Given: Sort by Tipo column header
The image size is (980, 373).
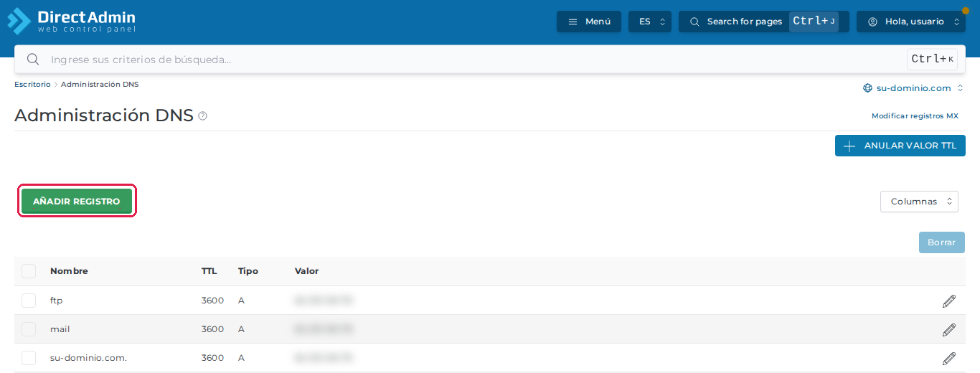Looking at the screenshot, I should (x=248, y=271).
